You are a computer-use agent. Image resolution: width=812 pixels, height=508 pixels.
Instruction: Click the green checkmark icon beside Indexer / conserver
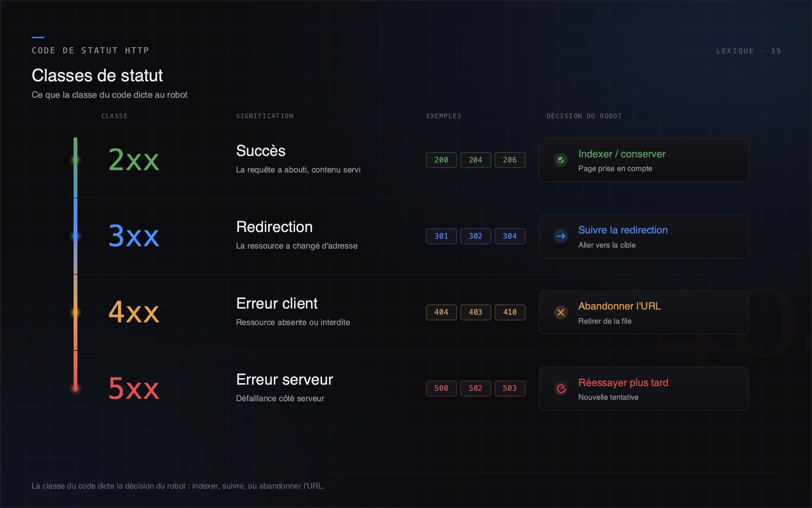click(561, 160)
